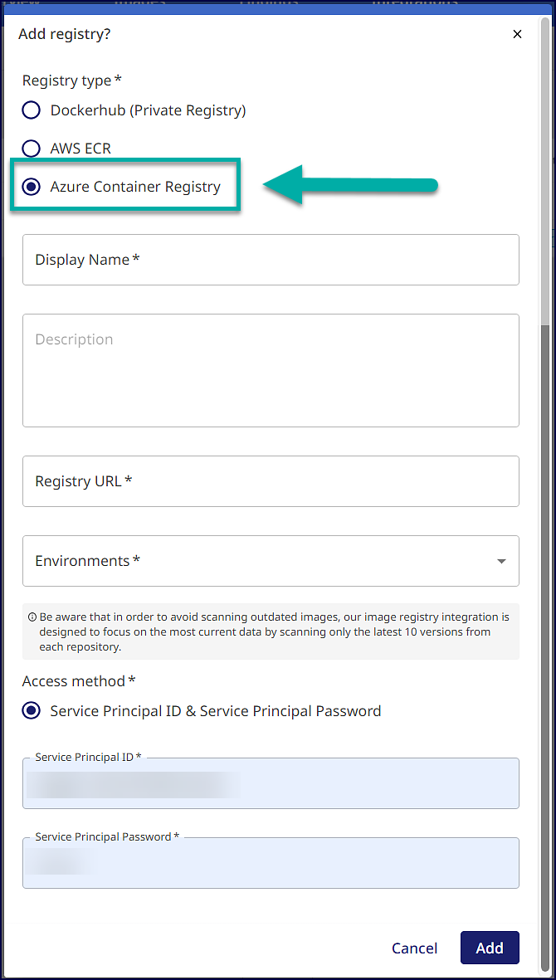Image resolution: width=556 pixels, height=980 pixels.
Task: Click the "Add registry?" dialog title
Action: coord(65,34)
